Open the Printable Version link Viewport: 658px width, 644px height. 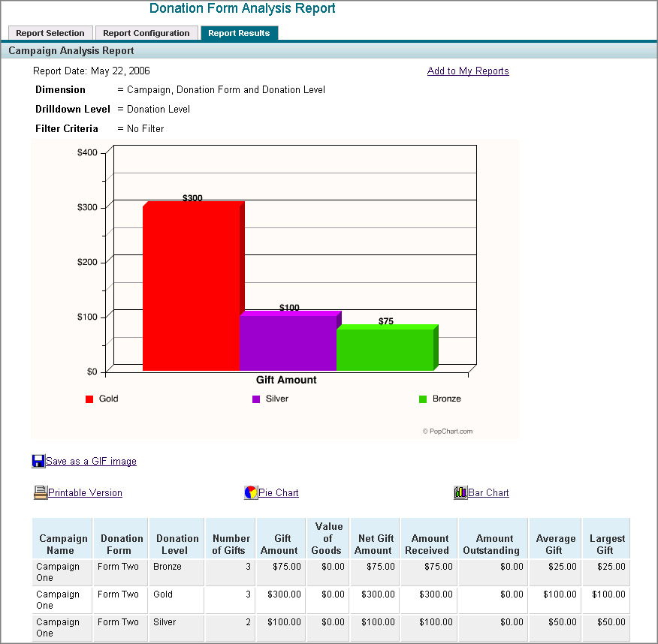pos(84,492)
